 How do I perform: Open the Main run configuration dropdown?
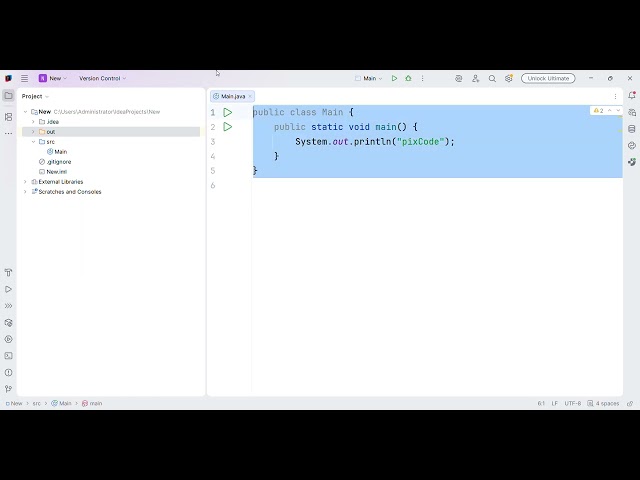[369, 78]
